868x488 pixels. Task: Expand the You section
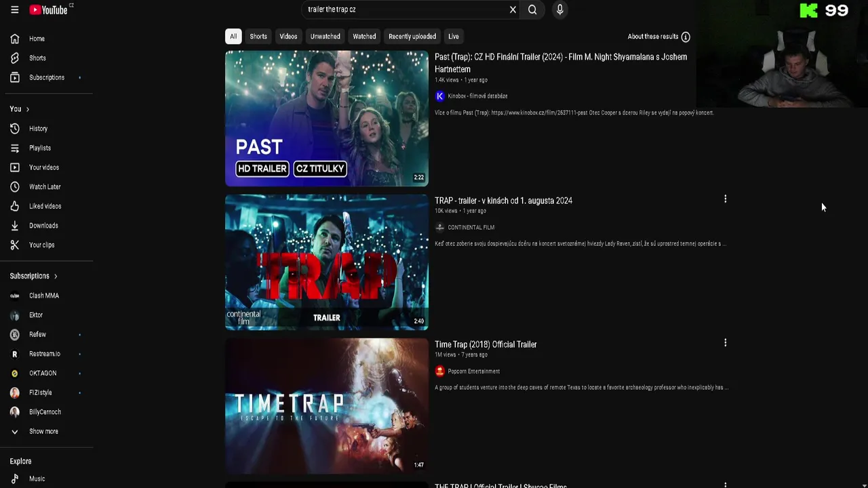(x=20, y=109)
